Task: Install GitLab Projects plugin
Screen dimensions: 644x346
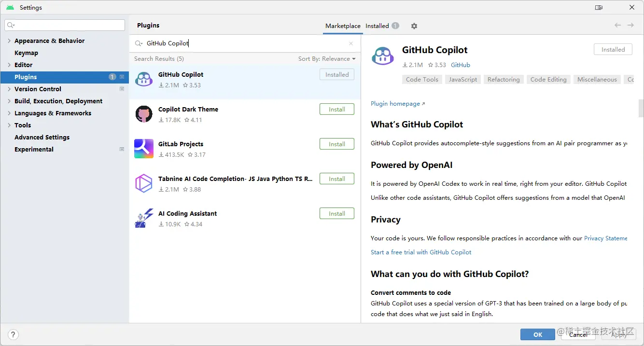Action: coord(337,144)
